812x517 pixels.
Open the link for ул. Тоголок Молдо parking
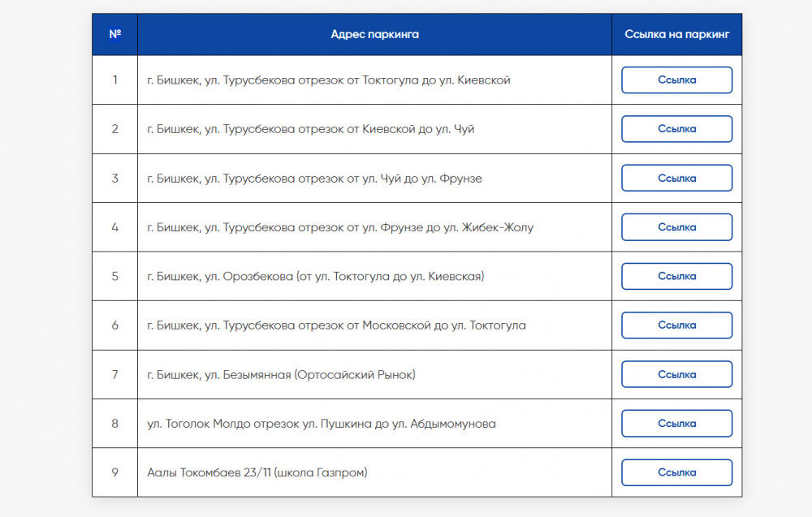pyautogui.click(x=676, y=424)
